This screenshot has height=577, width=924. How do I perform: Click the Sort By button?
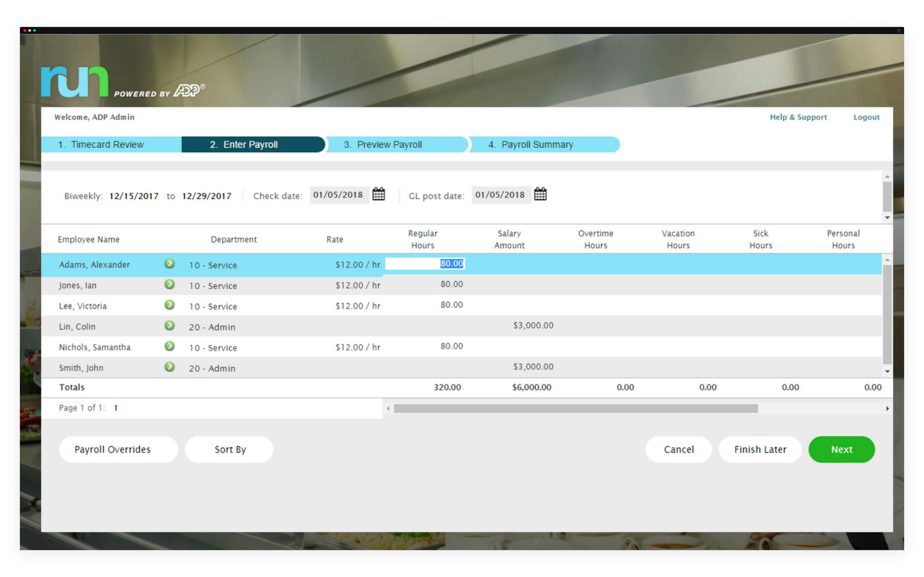[x=229, y=450]
